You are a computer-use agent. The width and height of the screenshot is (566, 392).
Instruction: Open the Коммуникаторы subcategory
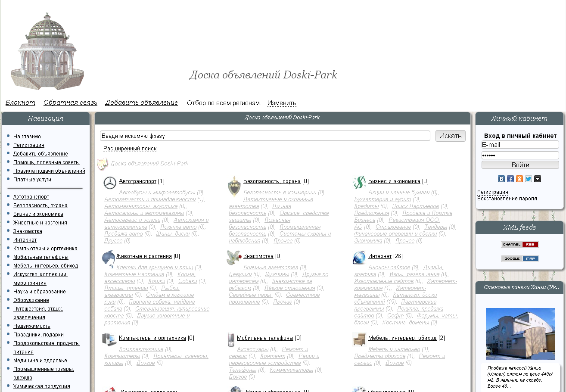(292, 370)
